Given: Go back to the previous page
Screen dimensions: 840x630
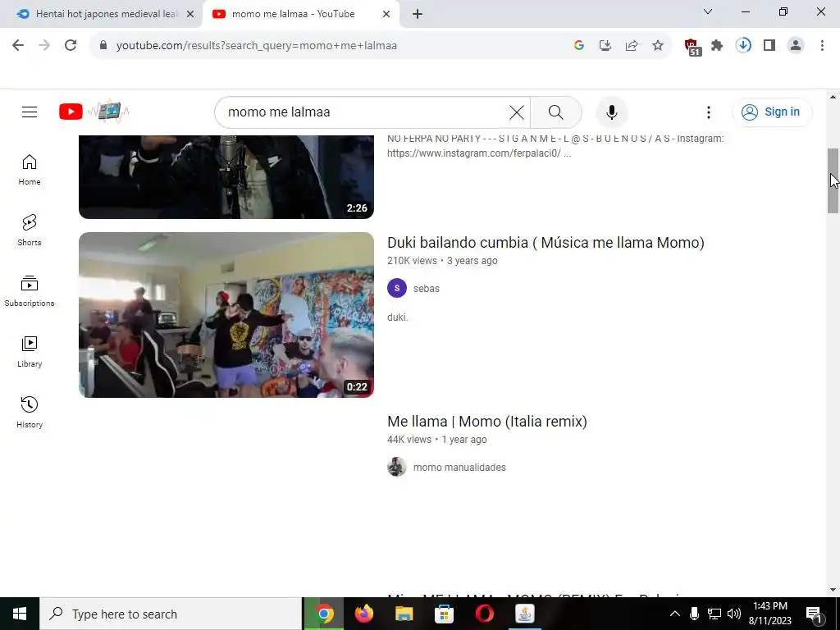Looking at the screenshot, I should pos(18,46).
